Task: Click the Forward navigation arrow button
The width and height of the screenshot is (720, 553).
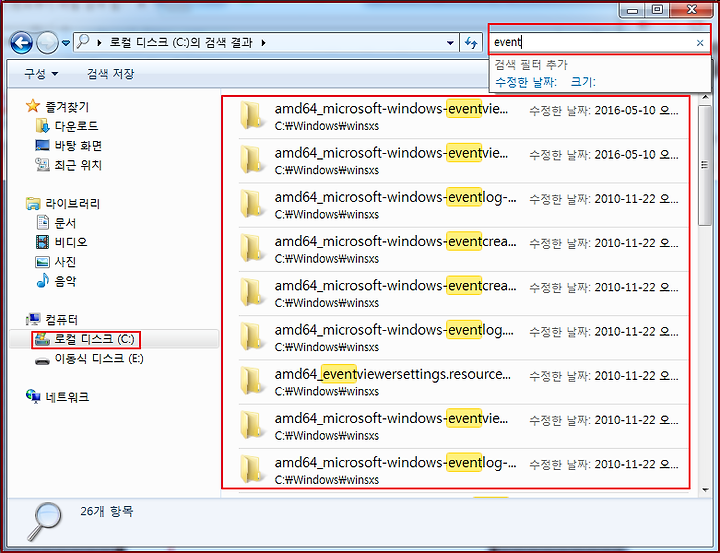Action: pyautogui.click(x=47, y=43)
